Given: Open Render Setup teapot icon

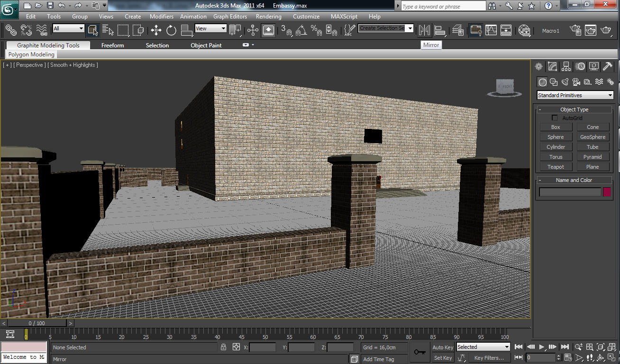Looking at the screenshot, I should coord(575,30).
